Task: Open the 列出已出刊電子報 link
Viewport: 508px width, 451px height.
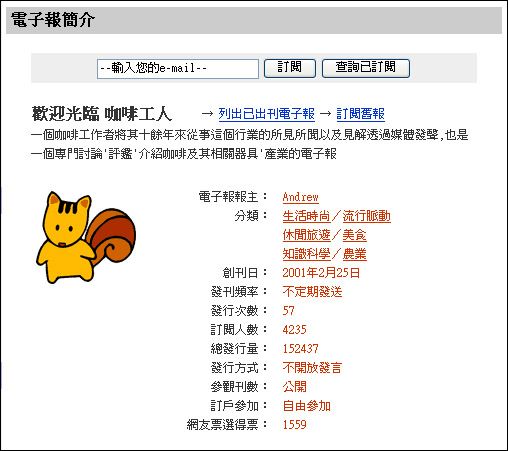Action: (x=266, y=114)
